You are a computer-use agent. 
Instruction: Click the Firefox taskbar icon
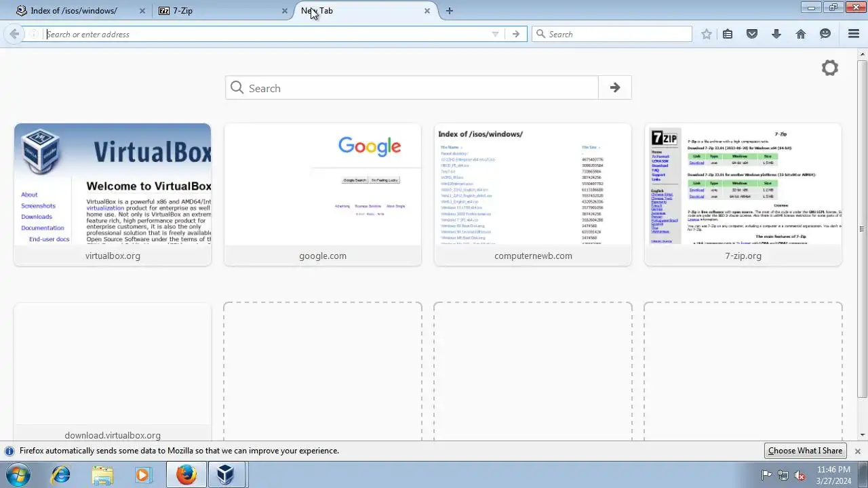tap(186, 475)
